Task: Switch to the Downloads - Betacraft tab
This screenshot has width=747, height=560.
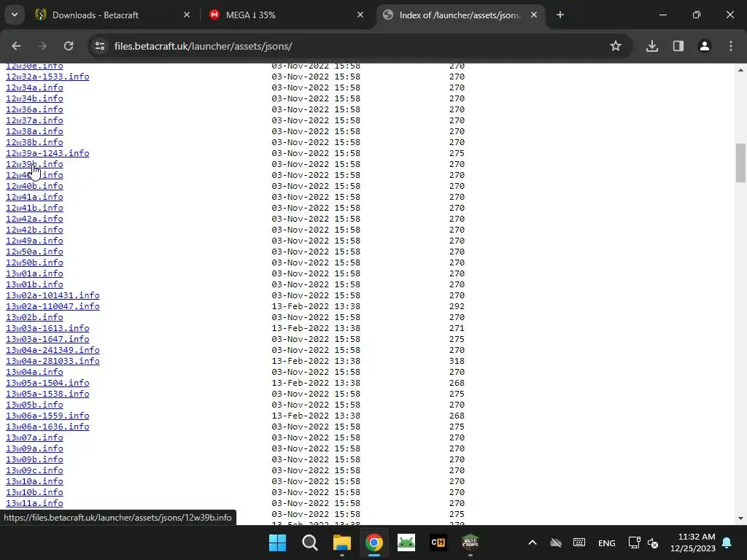Action: [113, 15]
